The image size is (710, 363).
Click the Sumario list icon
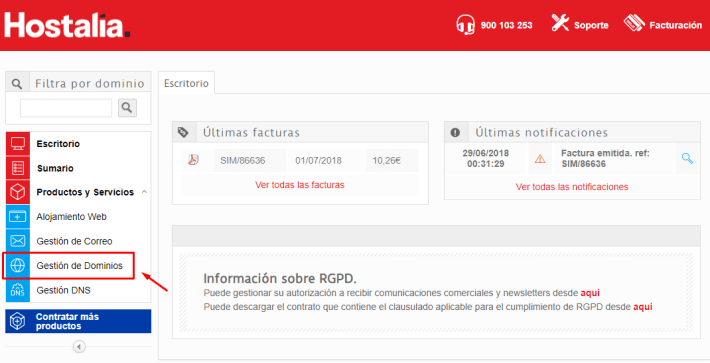coord(18,168)
